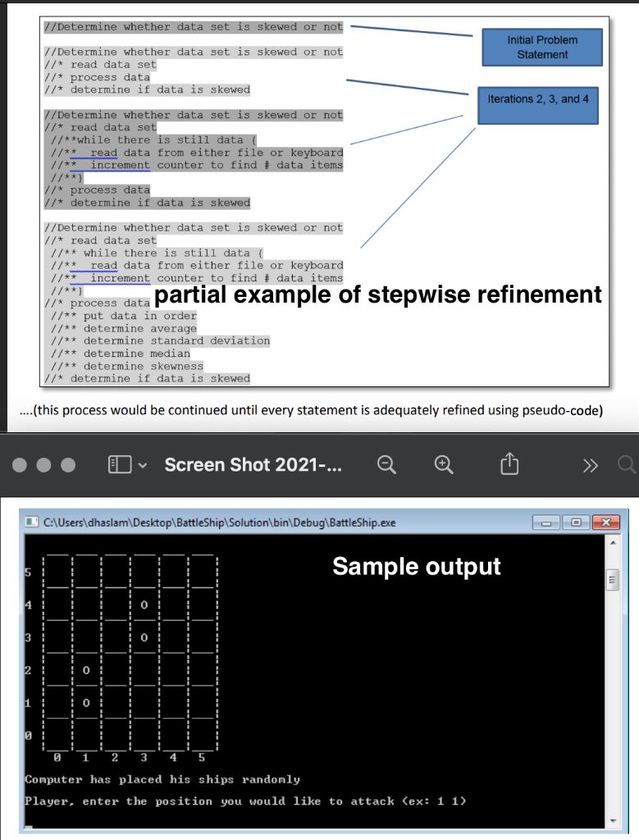Click the '//** determine average' line
The width and height of the screenshot is (639, 840).
coord(124,328)
